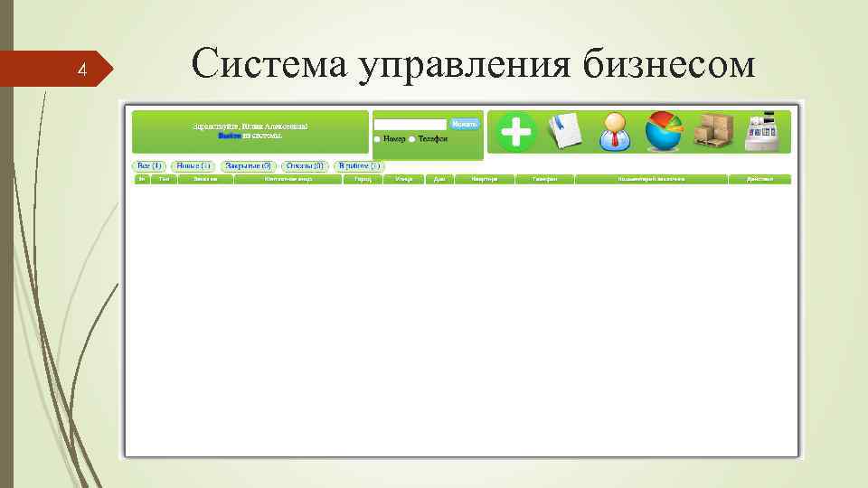868x488 pixels.
Task: Click the Город column header
Action: pyautogui.click(x=363, y=179)
